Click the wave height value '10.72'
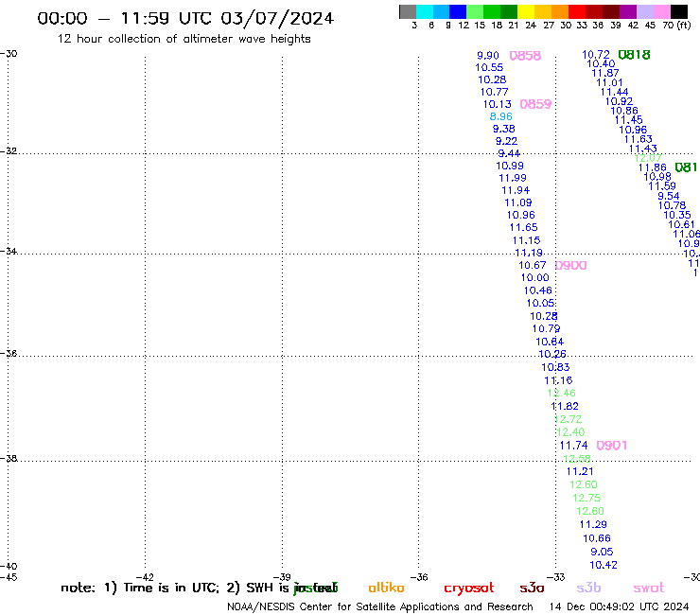Viewport: 700px width, 615px height. (x=596, y=55)
